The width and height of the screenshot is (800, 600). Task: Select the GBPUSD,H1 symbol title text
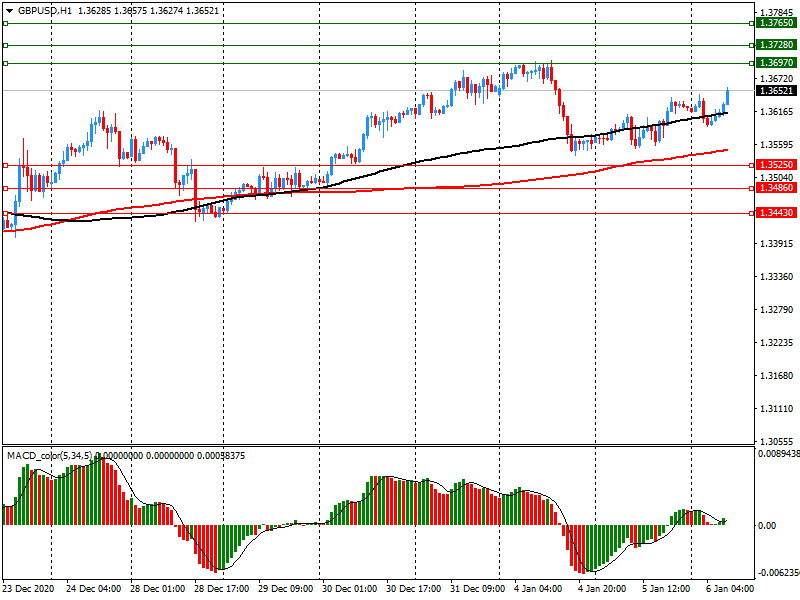pos(45,11)
